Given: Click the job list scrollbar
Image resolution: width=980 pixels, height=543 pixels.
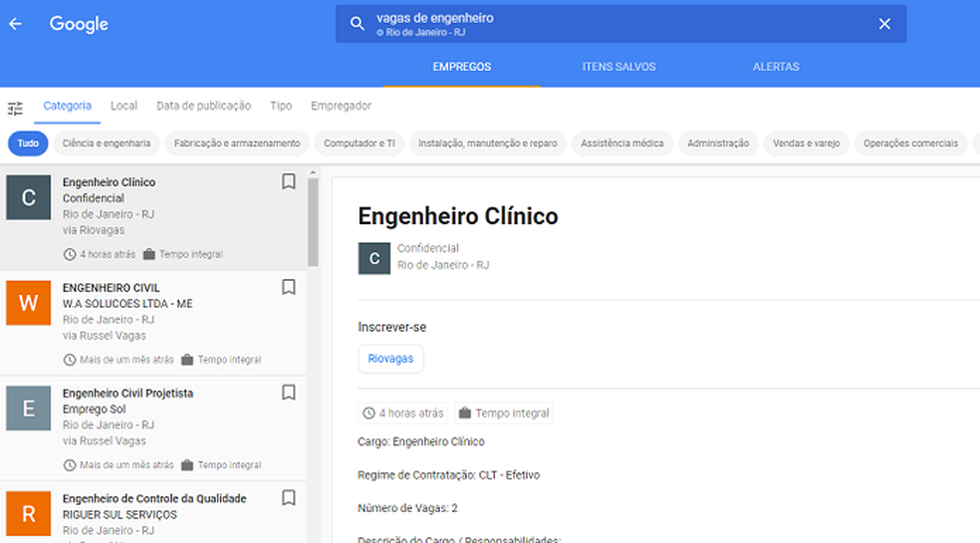Looking at the screenshot, I should (313, 222).
